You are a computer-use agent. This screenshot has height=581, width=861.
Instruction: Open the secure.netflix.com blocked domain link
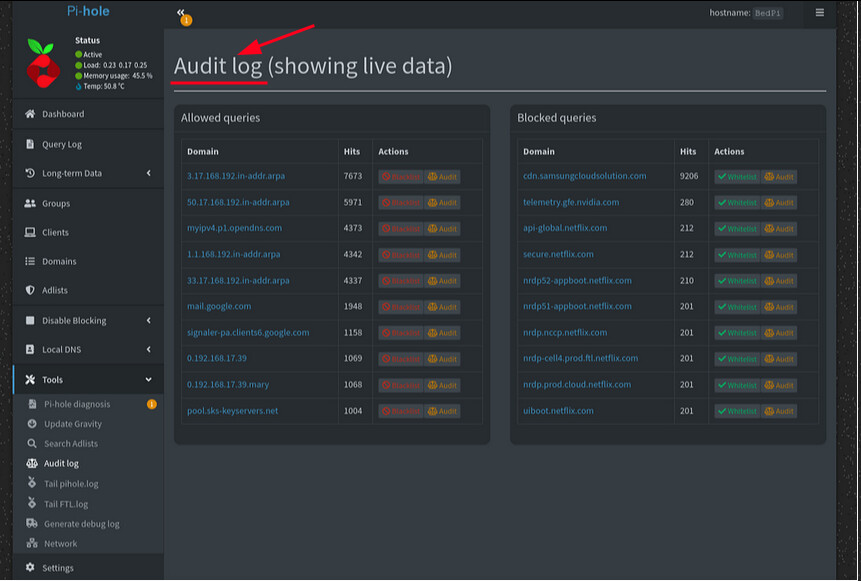[558, 254]
